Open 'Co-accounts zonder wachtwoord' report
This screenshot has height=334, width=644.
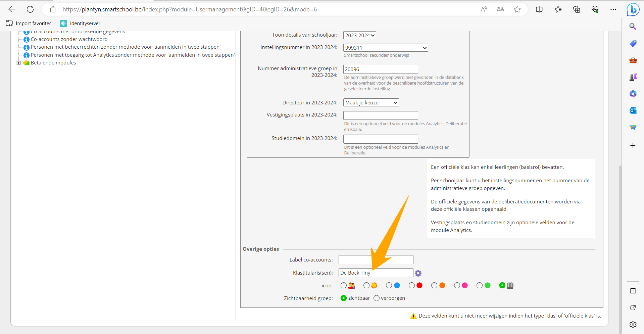[69, 39]
